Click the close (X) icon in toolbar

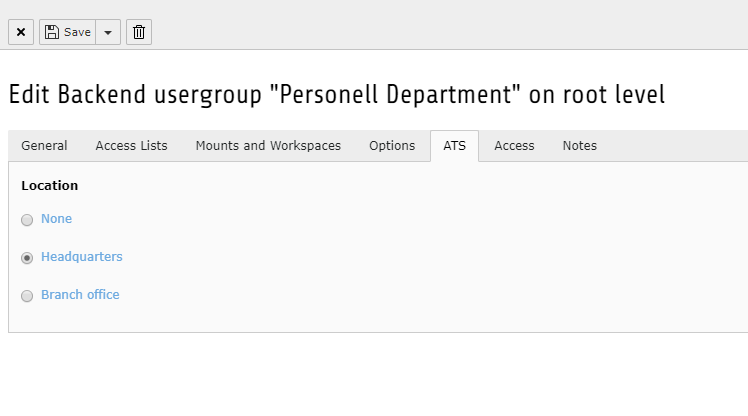pos(21,32)
